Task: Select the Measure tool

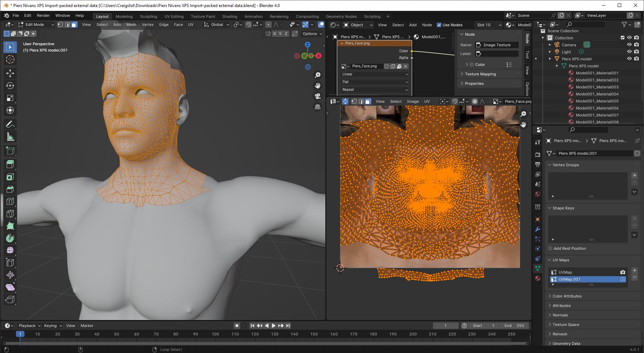Action: [x=10, y=137]
